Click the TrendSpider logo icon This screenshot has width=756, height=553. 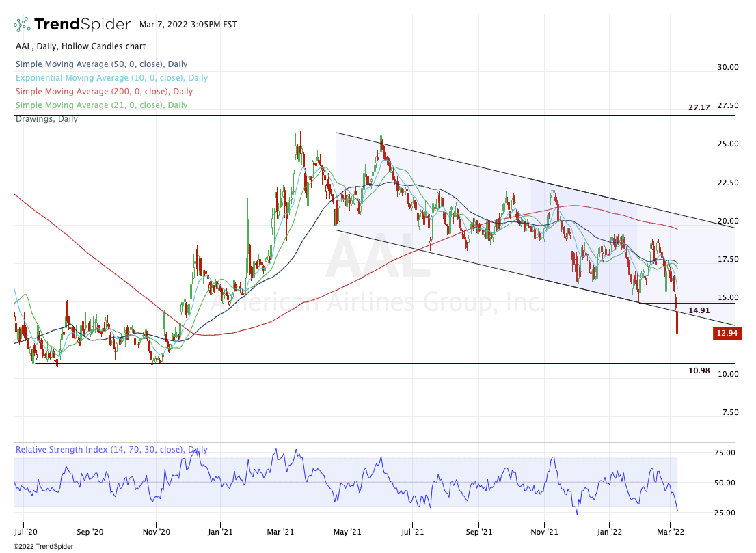22,25
